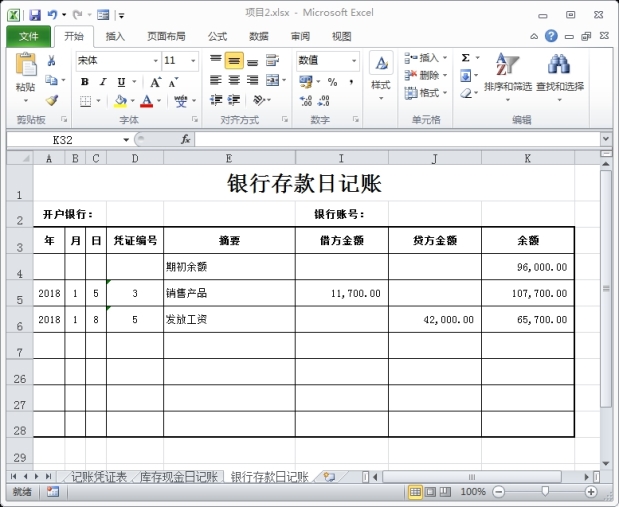Apply accounting number format icon

(306, 81)
